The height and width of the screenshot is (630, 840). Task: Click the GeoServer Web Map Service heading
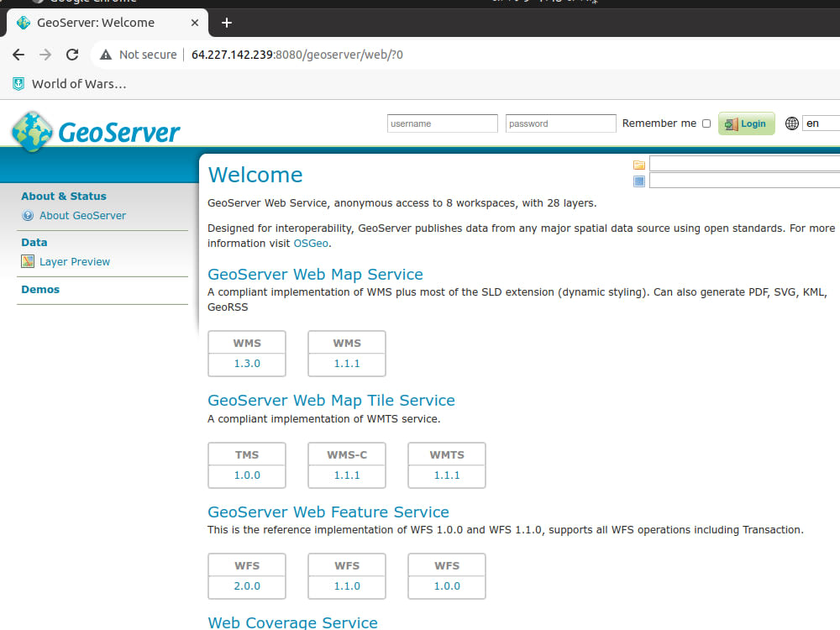click(315, 275)
